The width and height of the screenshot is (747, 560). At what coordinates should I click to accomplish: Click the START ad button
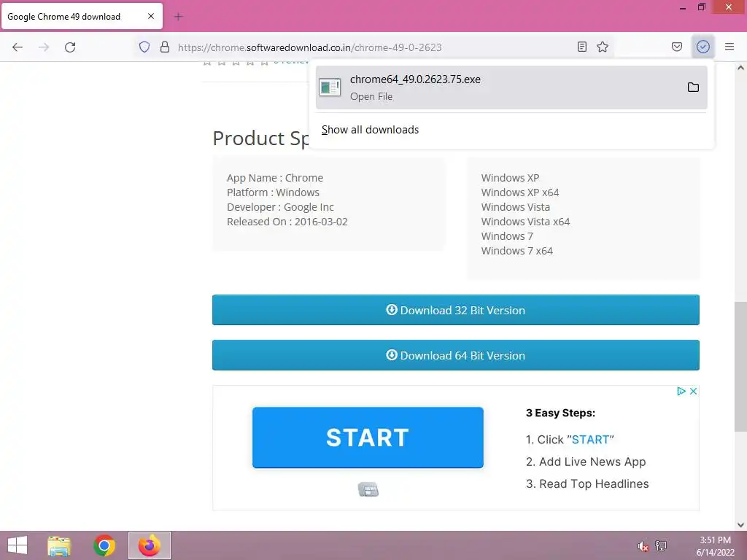(368, 437)
